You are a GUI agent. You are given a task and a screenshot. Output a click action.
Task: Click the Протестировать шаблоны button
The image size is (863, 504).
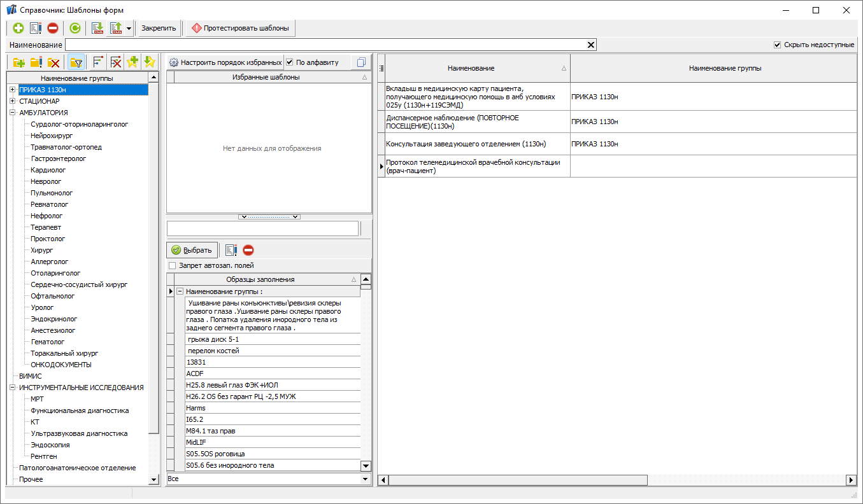click(x=240, y=28)
